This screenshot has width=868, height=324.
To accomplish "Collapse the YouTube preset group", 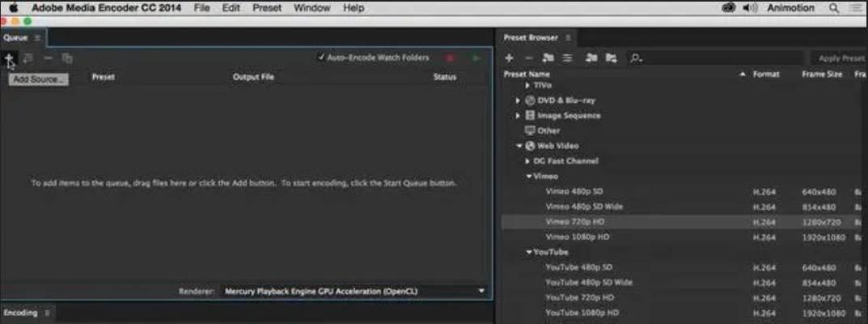I will tap(529, 252).
